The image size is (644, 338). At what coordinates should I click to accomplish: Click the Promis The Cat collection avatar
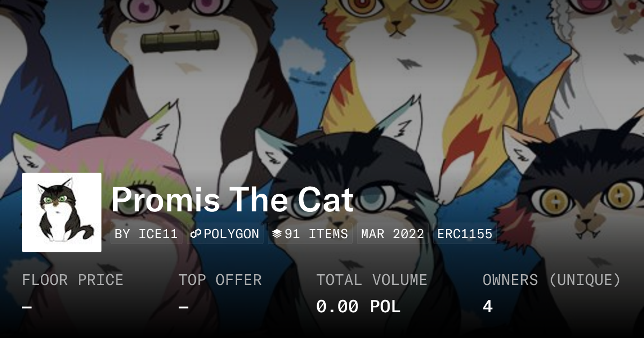tap(62, 212)
